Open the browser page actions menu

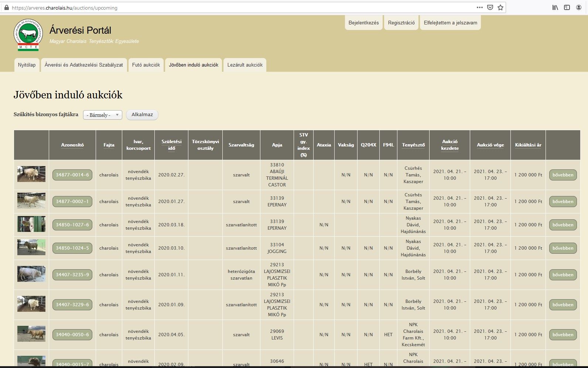point(479,7)
